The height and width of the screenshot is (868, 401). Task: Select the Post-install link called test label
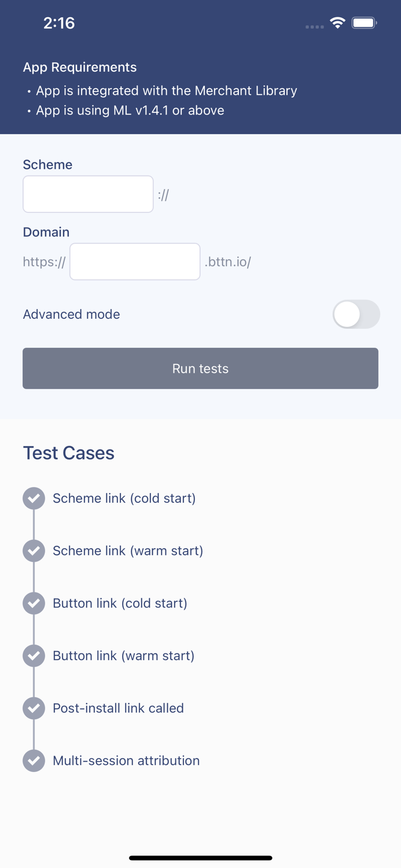coord(118,708)
